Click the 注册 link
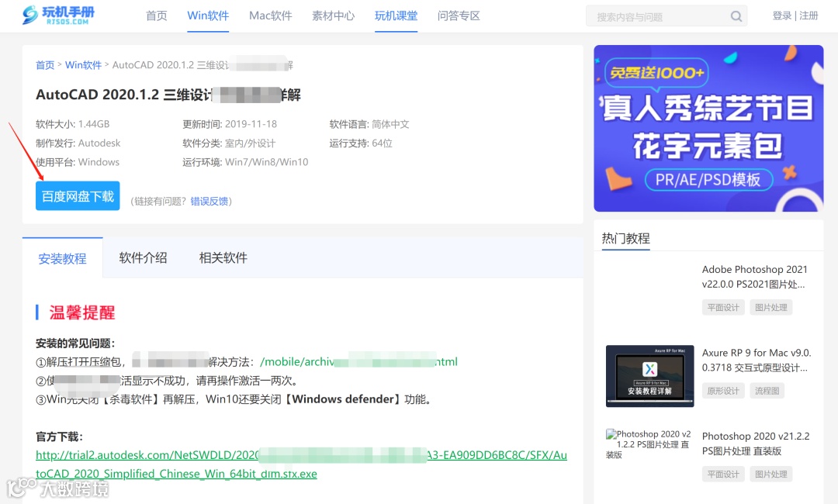The width and height of the screenshot is (838, 504). pos(809,16)
